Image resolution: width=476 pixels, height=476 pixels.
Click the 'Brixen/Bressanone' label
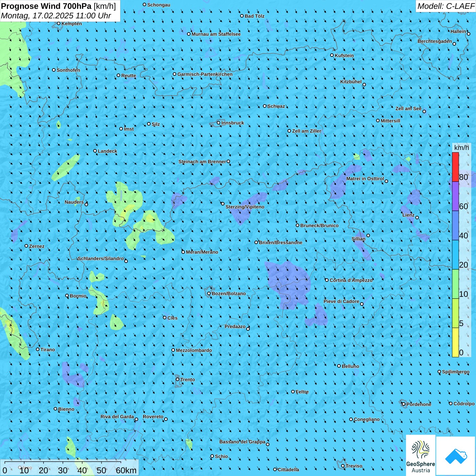(x=280, y=242)
